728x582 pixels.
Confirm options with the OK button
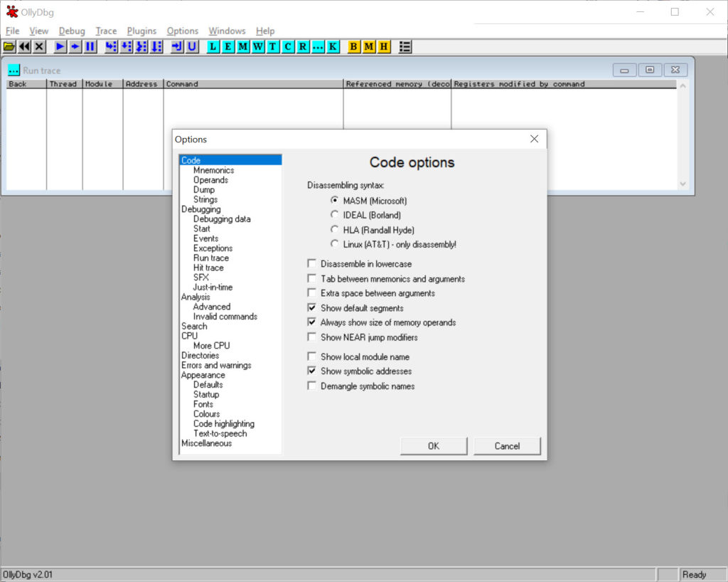434,446
